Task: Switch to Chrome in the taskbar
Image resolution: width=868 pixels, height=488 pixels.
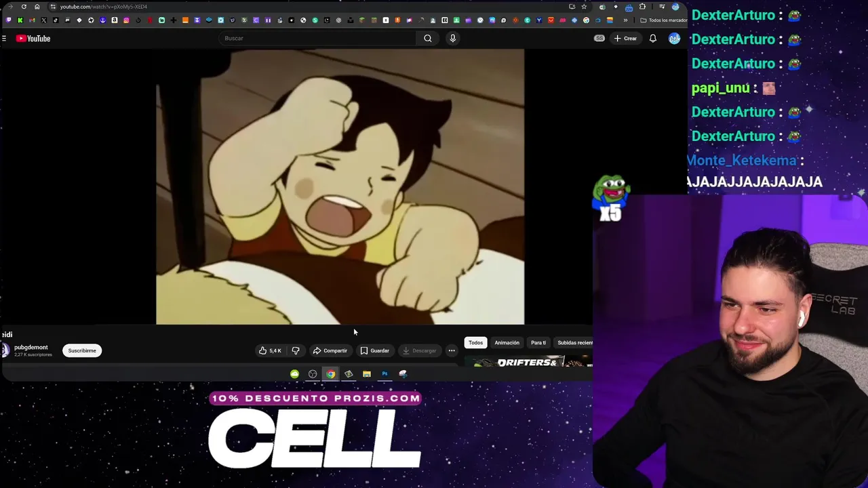Action: click(x=330, y=374)
